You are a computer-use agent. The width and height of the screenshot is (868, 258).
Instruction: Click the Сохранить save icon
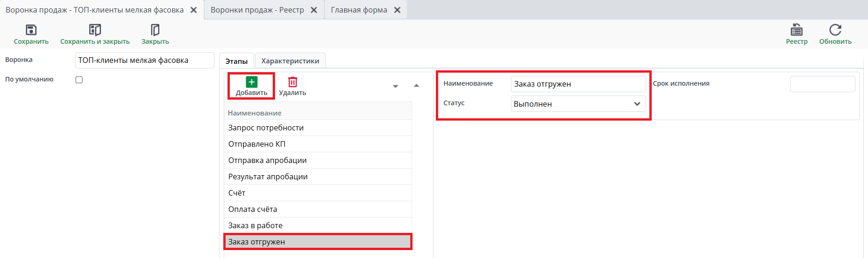point(31,30)
